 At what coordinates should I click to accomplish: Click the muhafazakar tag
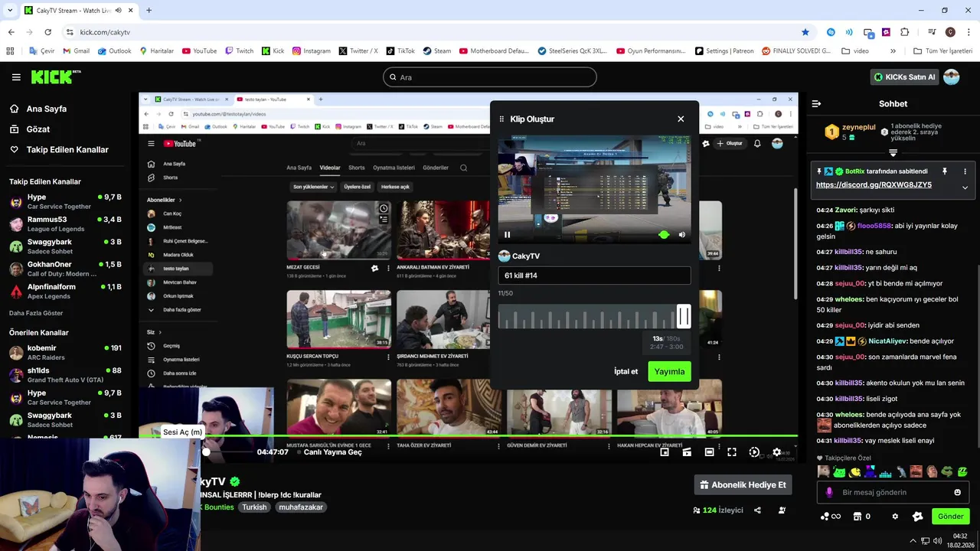pos(301,507)
